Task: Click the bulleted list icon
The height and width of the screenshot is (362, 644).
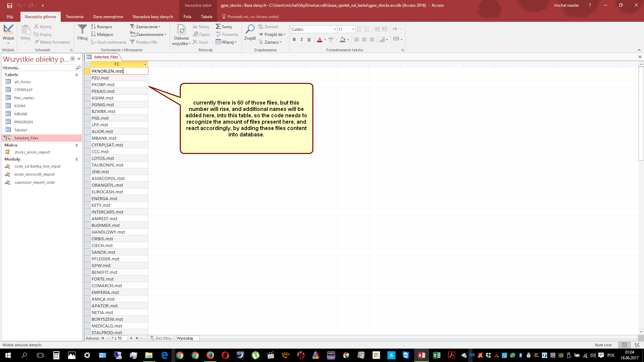Action: tap(359, 29)
